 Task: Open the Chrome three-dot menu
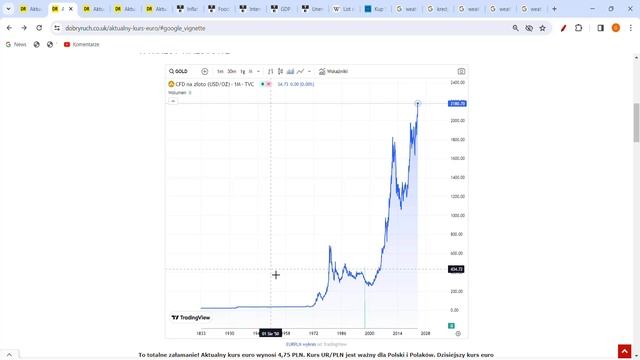point(631,28)
